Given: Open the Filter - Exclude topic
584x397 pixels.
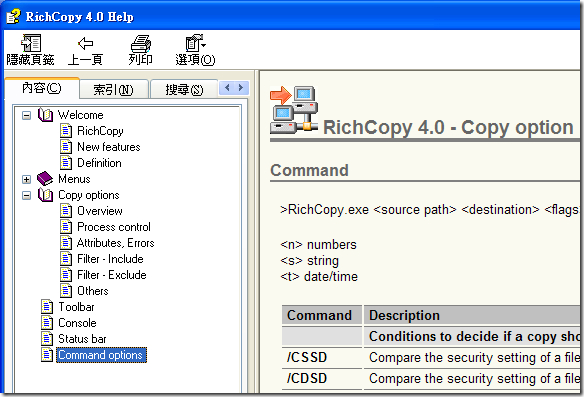Looking at the screenshot, I should tap(111, 275).
